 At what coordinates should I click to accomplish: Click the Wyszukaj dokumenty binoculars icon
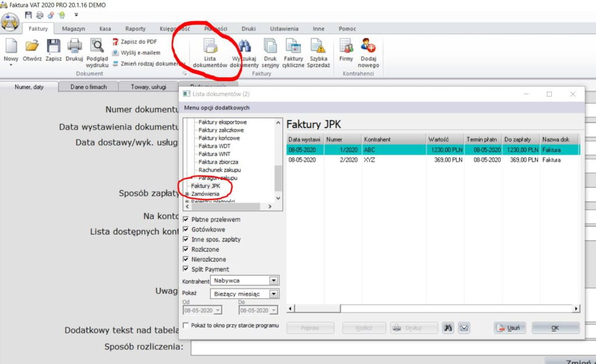(x=244, y=47)
